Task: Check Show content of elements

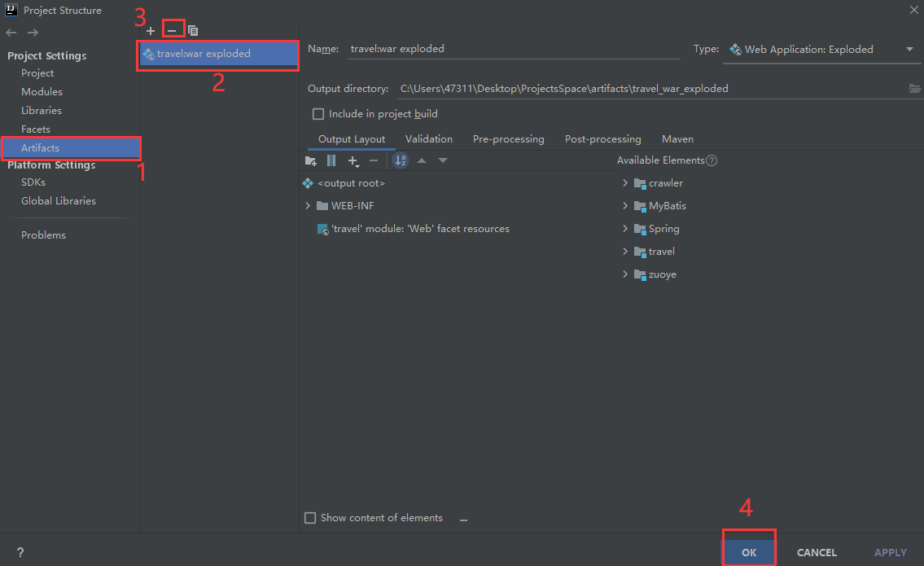Action: [310, 517]
